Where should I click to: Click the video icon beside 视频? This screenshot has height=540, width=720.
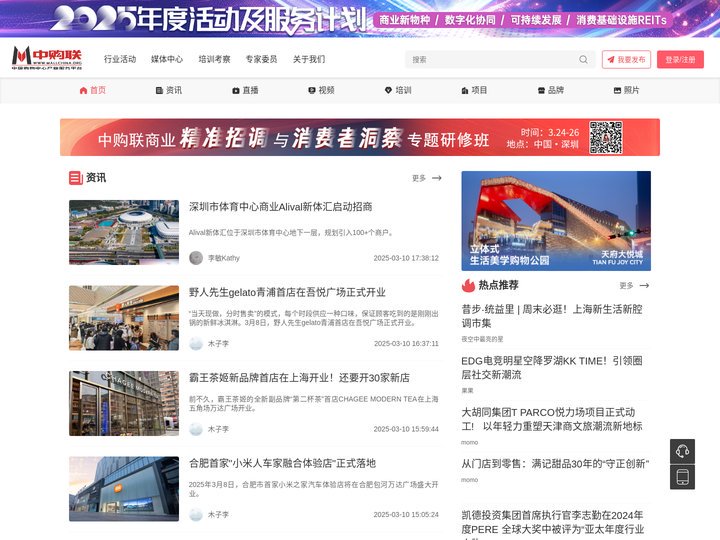pyautogui.click(x=312, y=90)
